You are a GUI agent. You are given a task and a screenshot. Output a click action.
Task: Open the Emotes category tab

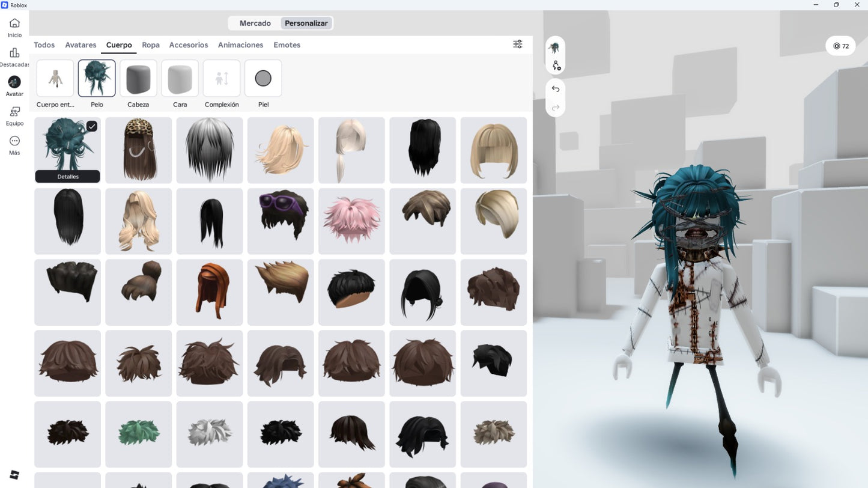287,45
